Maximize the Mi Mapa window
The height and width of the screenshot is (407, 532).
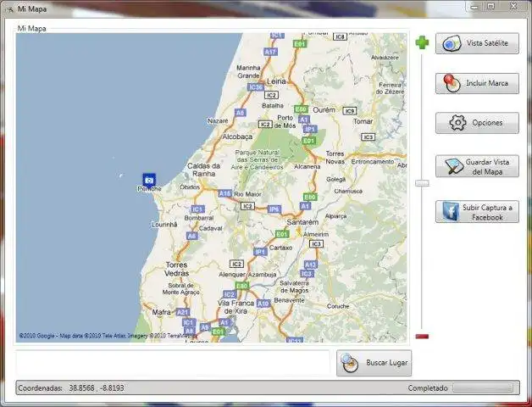[490, 6]
